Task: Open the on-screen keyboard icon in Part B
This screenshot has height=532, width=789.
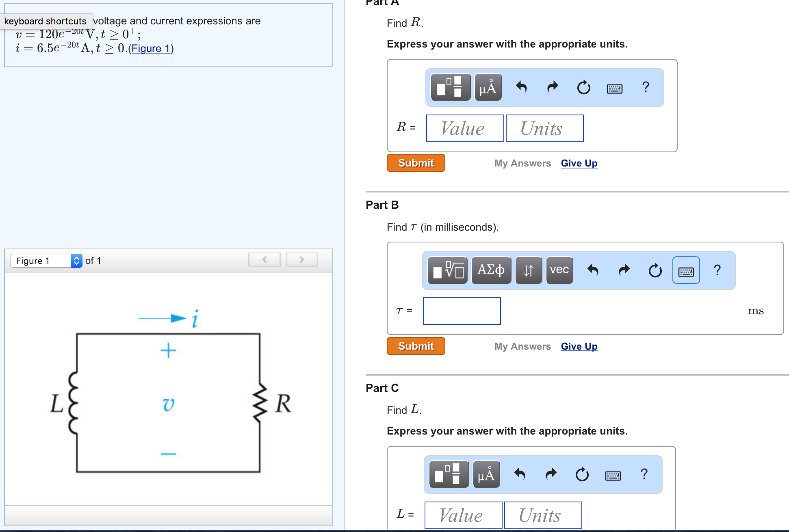Action: click(x=686, y=270)
